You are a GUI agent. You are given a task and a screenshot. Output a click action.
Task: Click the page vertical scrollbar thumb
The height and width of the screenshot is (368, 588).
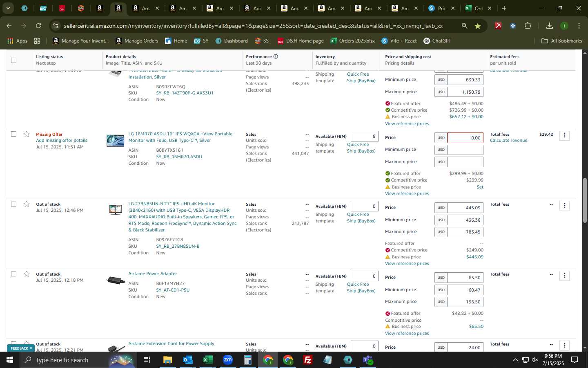pos(584,200)
